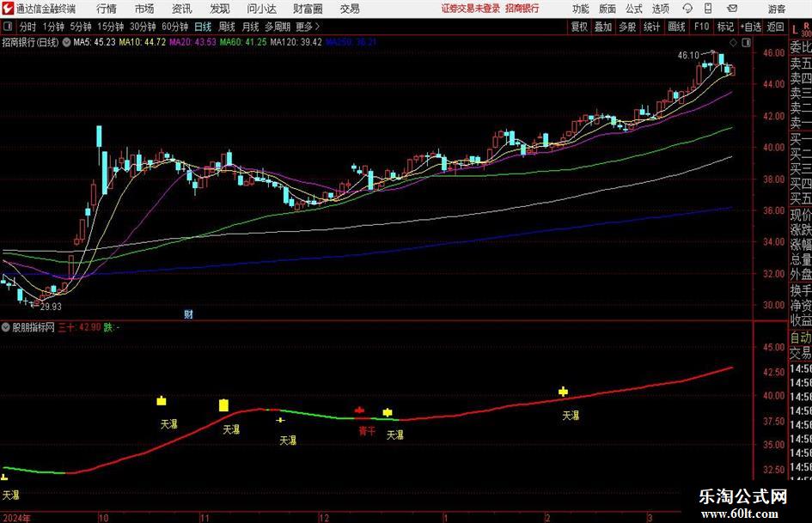
Task: Click the MA60: 41.25 value label
Action: 243,42
